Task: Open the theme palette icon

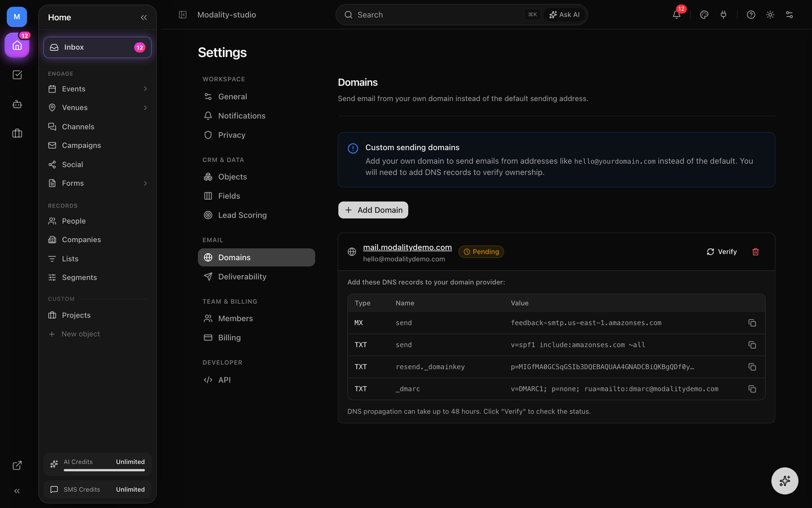Action: (704, 15)
